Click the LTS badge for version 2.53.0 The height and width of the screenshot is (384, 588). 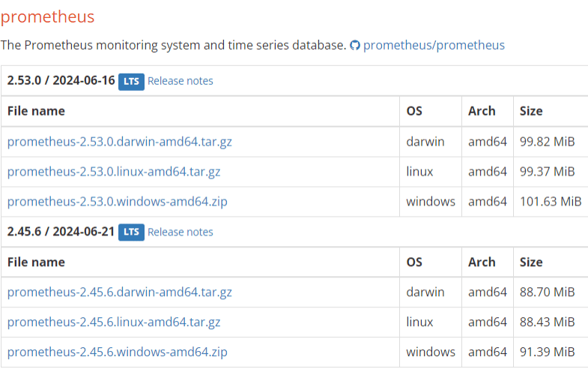tap(131, 81)
